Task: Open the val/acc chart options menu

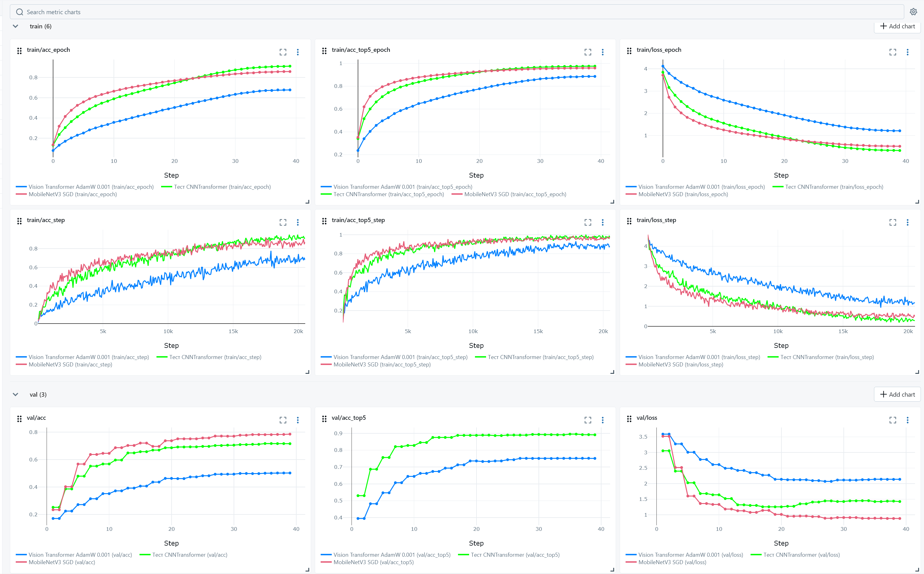Action: pyautogui.click(x=298, y=420)
